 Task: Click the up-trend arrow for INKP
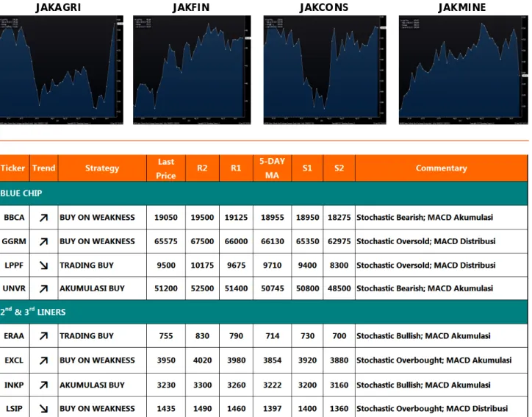pyautogui.click(x=43, y=385)
